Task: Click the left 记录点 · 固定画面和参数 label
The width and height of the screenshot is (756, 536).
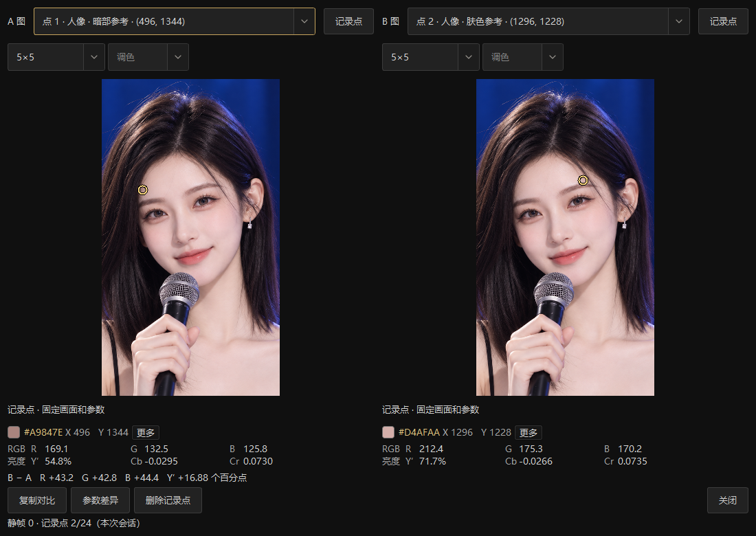Action: [x=56, y=410]
